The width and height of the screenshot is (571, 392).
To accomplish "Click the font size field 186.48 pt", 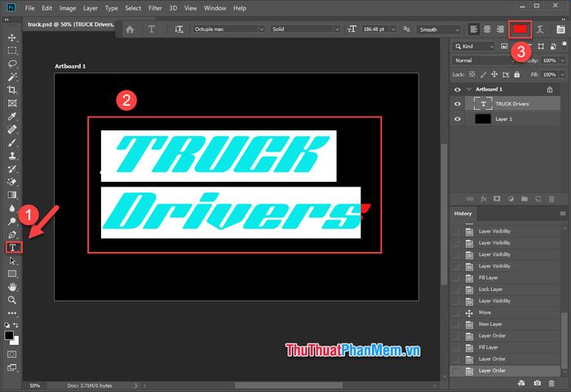I will click(x=375, y=29).
